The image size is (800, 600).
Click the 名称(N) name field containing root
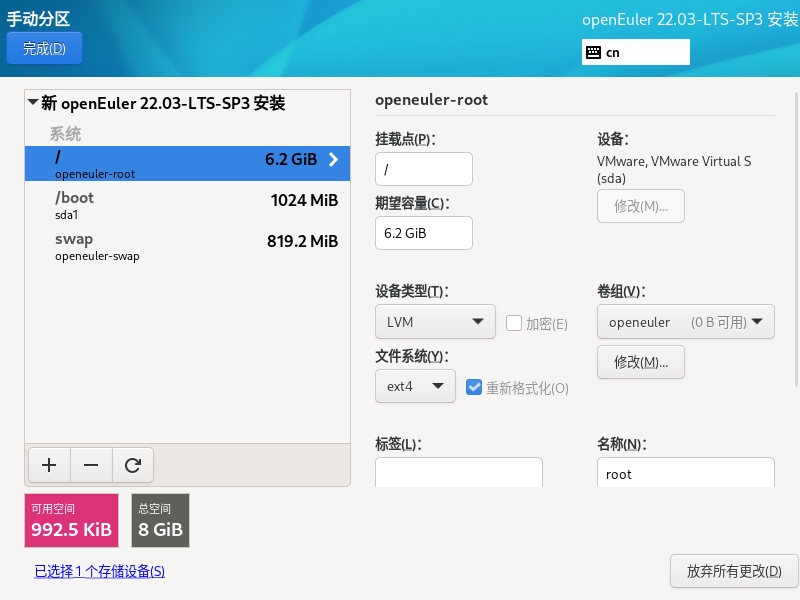686,472
